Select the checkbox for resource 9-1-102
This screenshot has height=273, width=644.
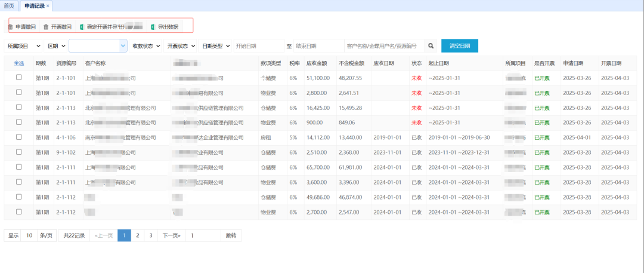point(18,152)
